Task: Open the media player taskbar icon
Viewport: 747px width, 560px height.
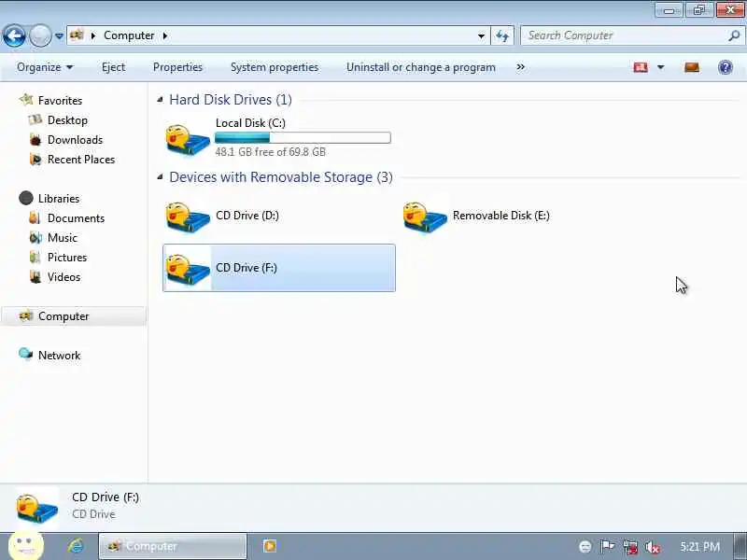Action: [x=270, y=546]
